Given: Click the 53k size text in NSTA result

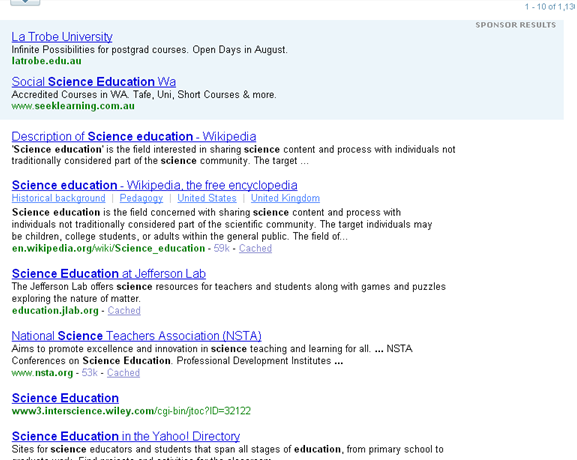Looking at the screenshot, I should (x=89, y=373).
